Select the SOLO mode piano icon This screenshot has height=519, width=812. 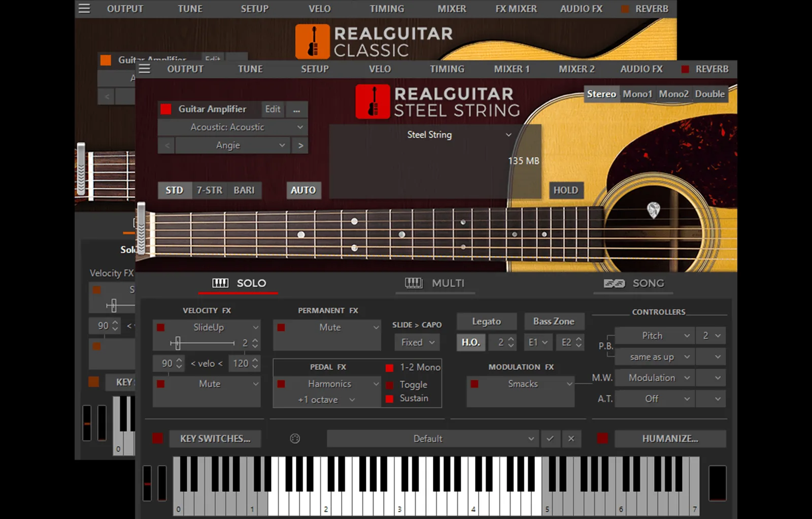pyautogui.click(x=221, y=283)
